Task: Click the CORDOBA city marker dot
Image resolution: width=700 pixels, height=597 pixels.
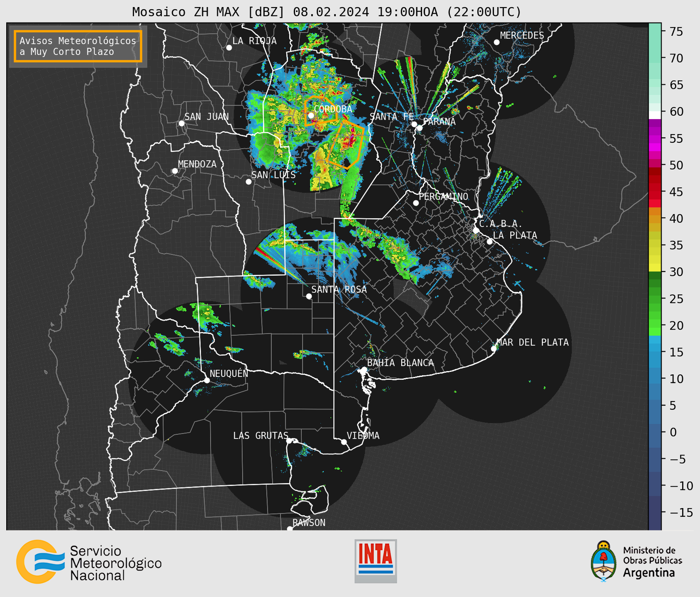Action: 311,115
